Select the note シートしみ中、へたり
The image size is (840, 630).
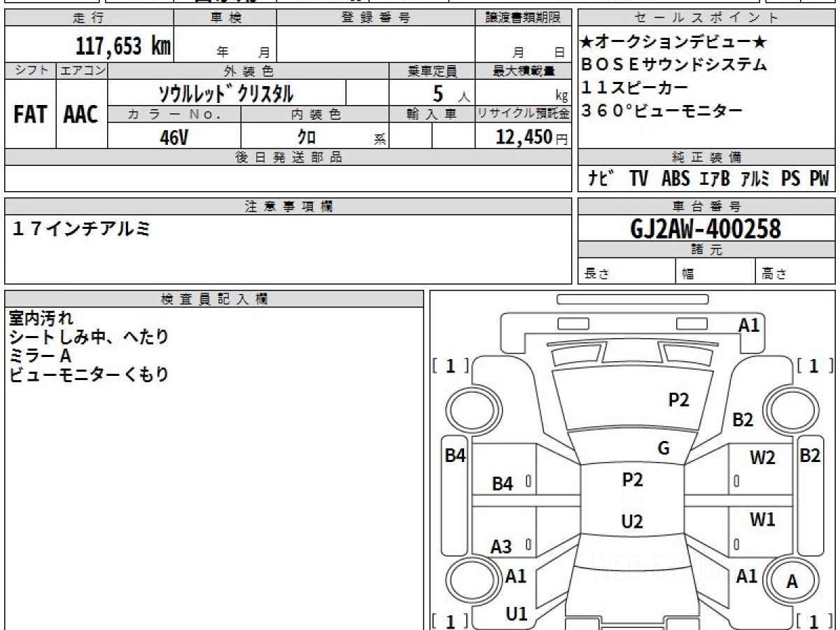89,337
